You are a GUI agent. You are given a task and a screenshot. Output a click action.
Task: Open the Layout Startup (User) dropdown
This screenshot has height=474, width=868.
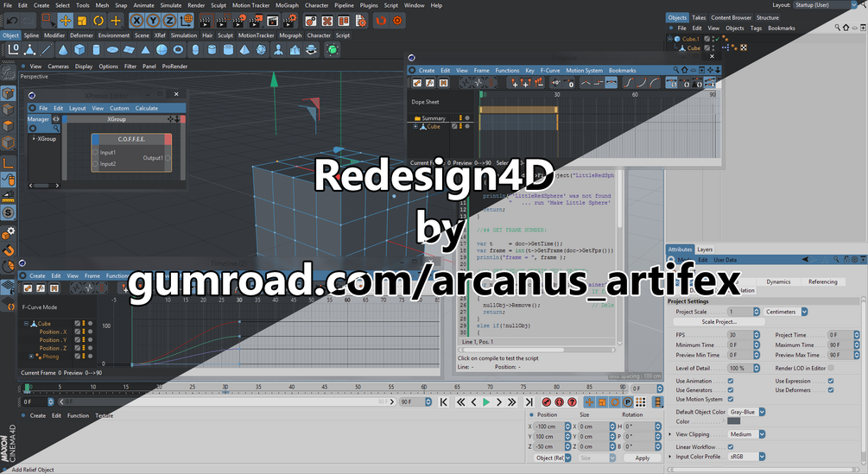click(x=825, y=5)
